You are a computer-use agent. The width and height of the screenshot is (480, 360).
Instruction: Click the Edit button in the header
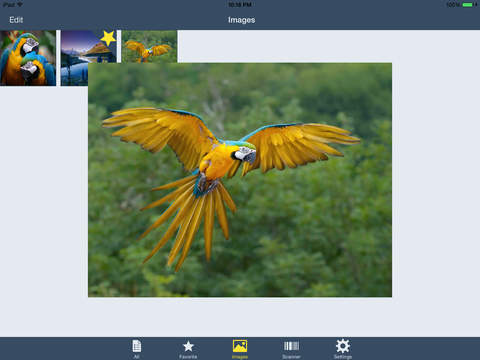coord(16,20)
